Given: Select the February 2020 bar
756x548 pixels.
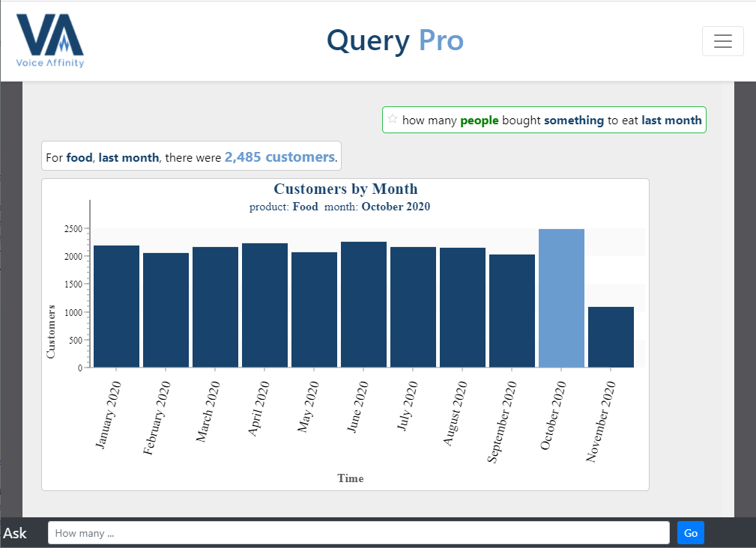Looking at the screenshot, I should click(166, 310).
